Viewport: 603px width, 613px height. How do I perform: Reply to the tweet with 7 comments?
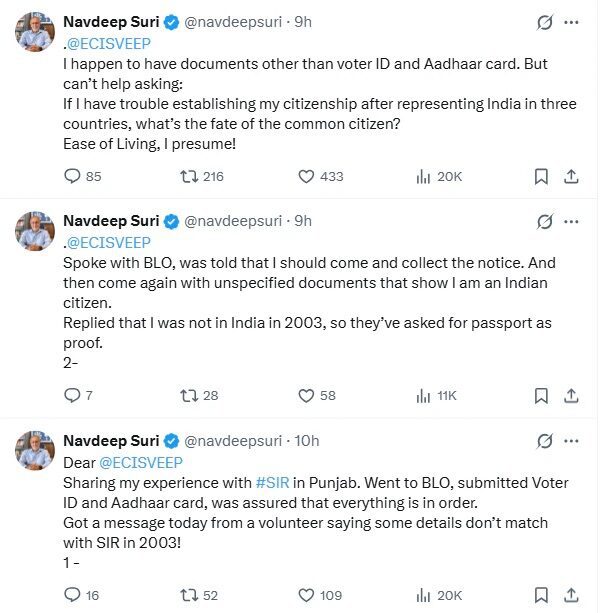[x=78, y=396]
